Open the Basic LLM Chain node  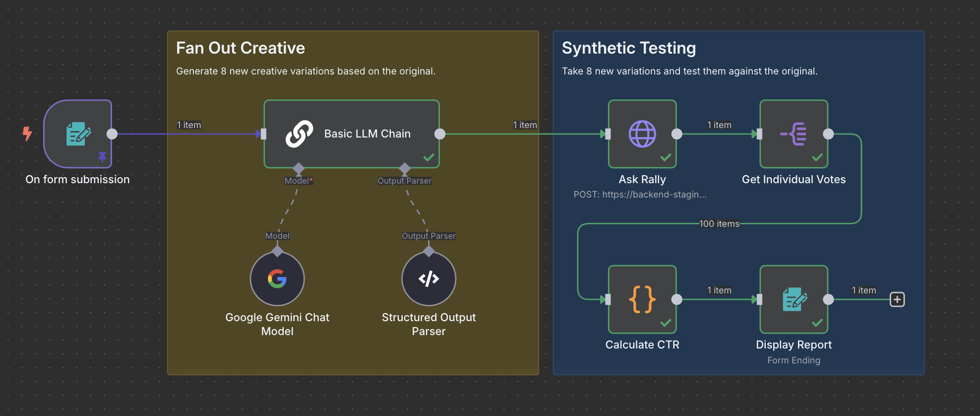[x=352, y=134]
